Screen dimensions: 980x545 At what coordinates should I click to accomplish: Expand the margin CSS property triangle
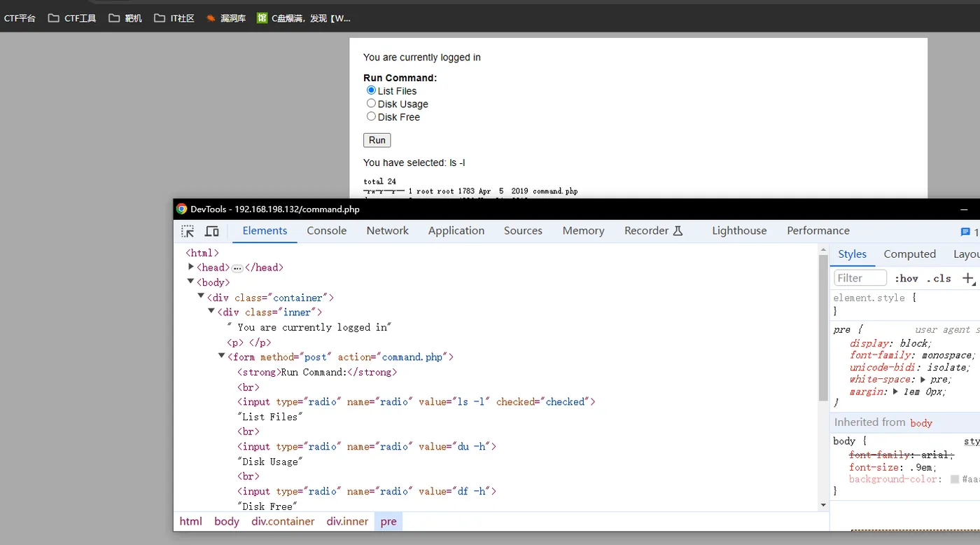pyautogui.click(x=895, y=392)
